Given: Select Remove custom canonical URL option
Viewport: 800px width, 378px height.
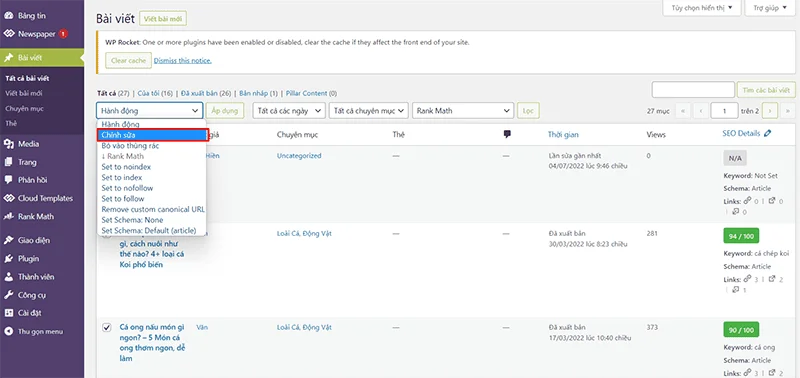Looking at the screenshot, I should [152, 210].
